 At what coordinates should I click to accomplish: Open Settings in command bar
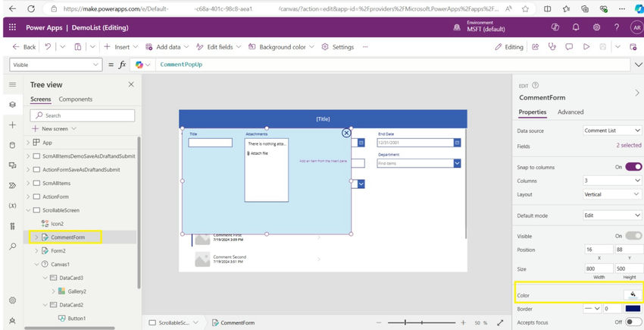point(338,47)
